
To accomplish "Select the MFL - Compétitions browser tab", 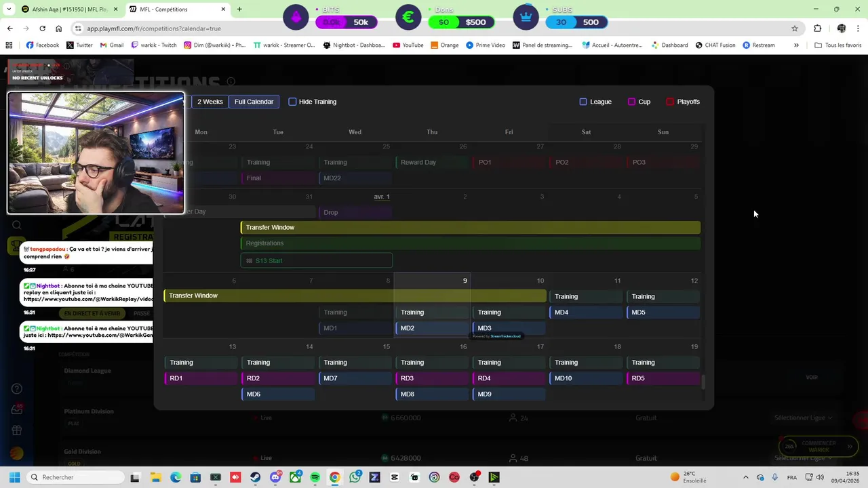I will pos(178,9).
